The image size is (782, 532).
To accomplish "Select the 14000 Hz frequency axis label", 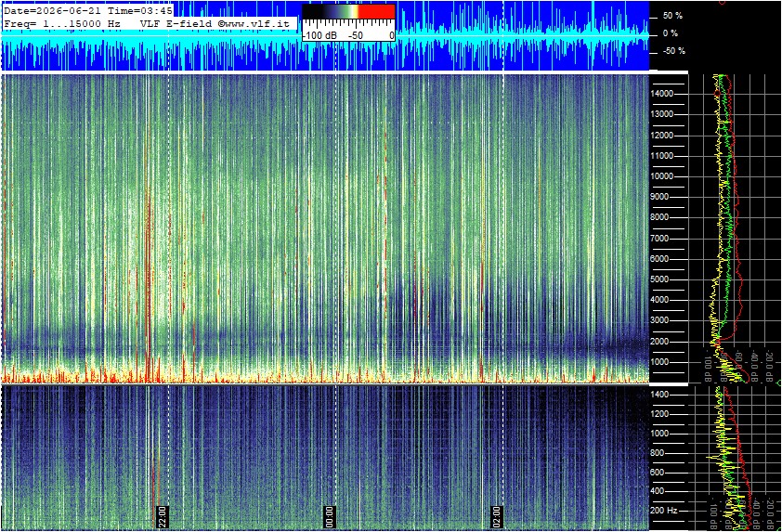I will click(662, 94).
